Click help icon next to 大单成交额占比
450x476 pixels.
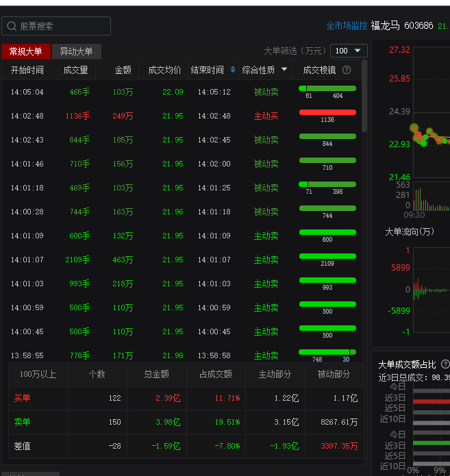tap(445, 364)
